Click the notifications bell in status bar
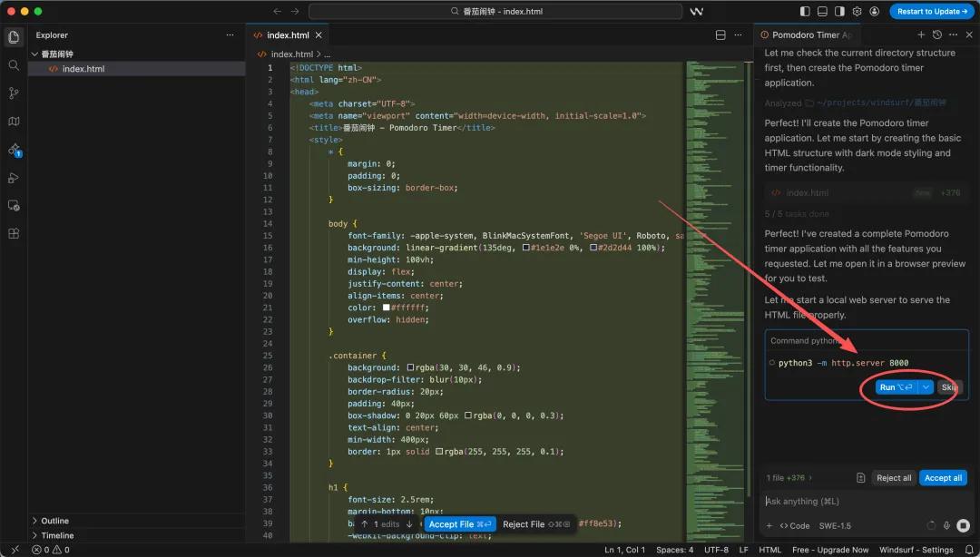 click(x=969, y=550)
